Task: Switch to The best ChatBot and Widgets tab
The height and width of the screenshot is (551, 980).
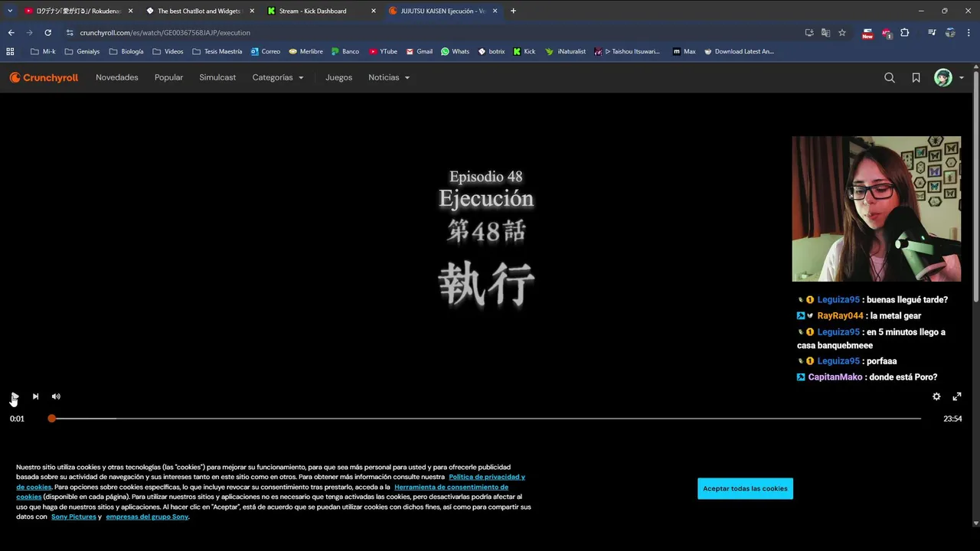Action: pos(199,11)
